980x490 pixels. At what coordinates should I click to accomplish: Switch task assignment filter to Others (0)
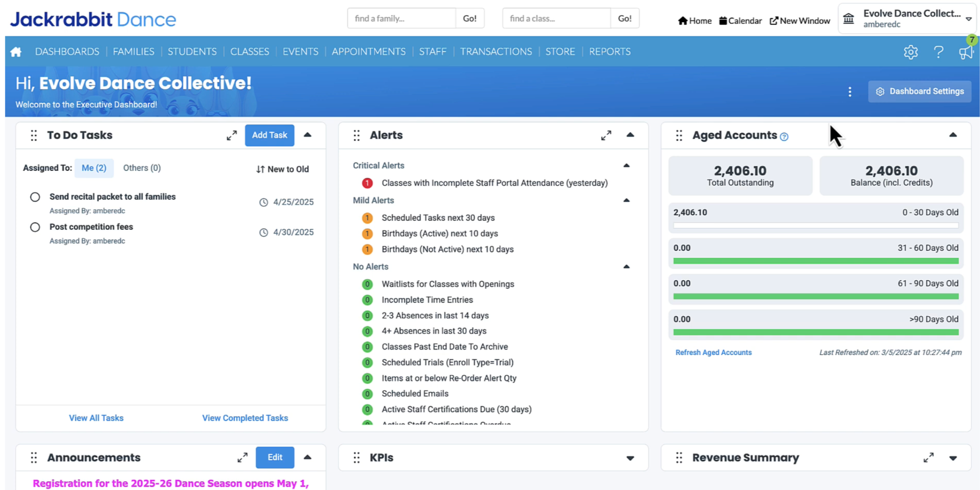[x=142, y=168]
